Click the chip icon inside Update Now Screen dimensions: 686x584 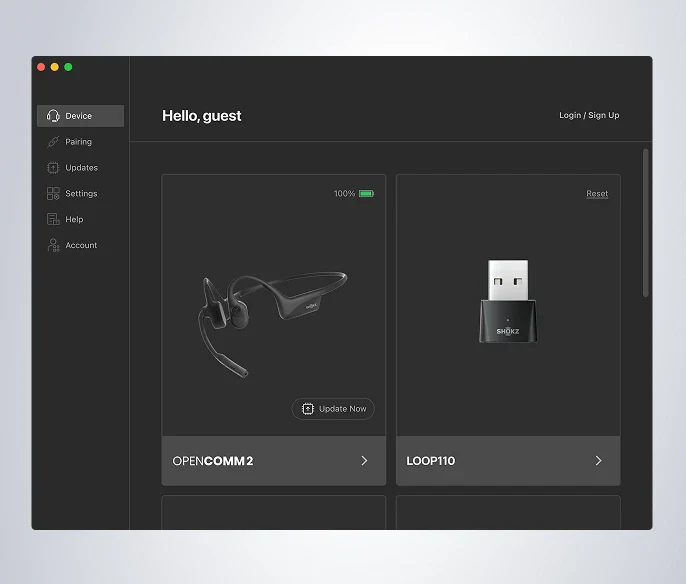point(308,409)
